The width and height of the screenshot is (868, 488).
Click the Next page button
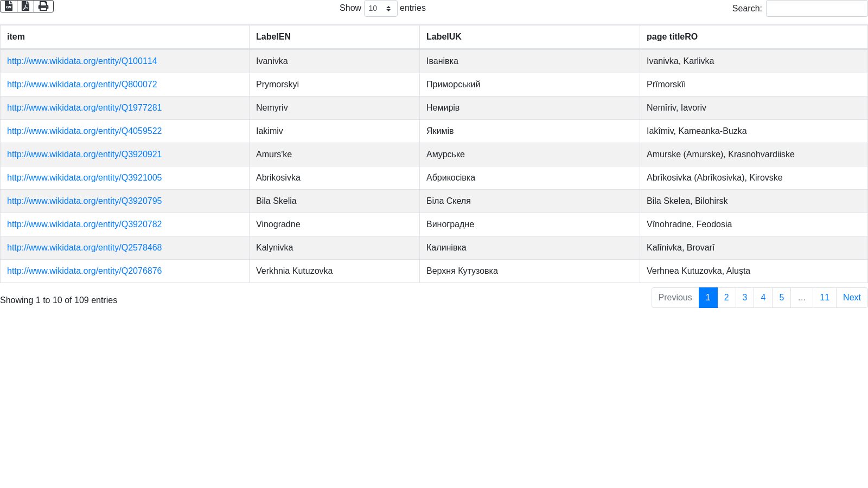tap(851, 298)
